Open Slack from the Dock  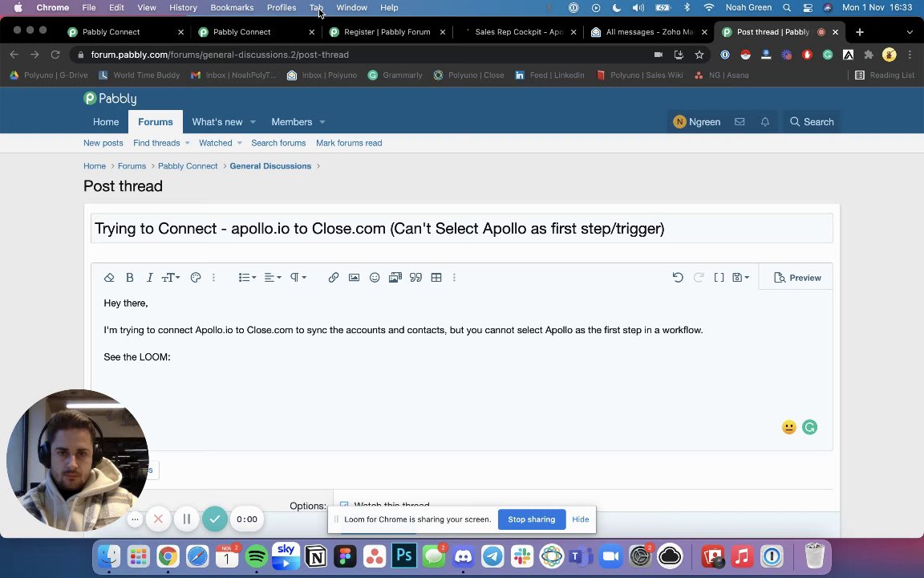(x=522, y=556)
